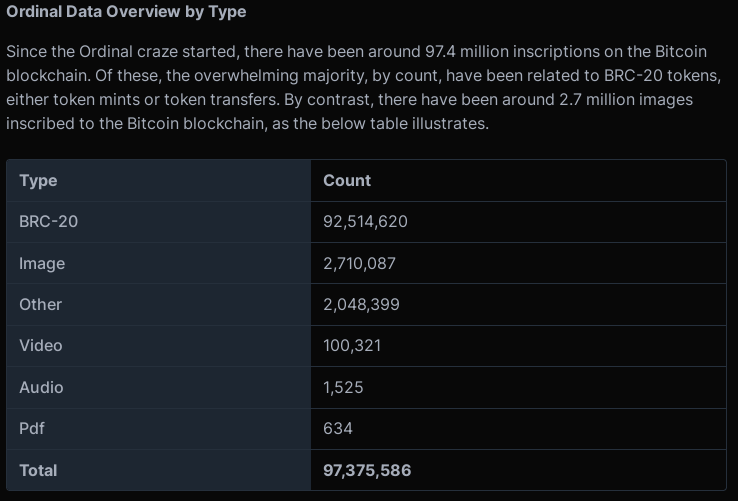Select the Other type cell
The image size is (738, 501).
(x=40, y=305)
